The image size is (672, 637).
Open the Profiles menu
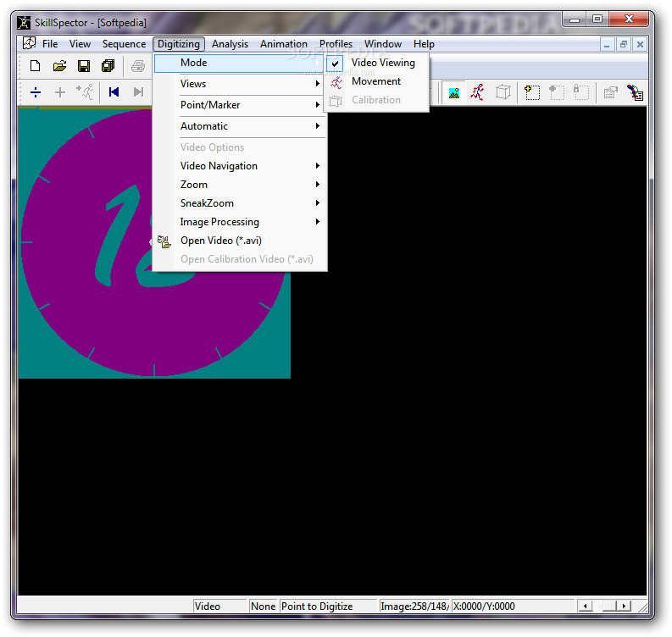336,44
